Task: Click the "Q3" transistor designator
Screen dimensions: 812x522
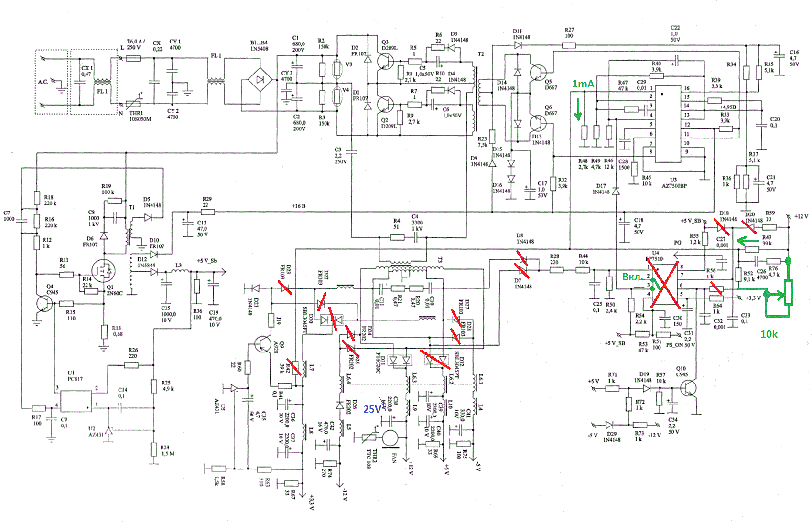Action: [x=385, y=42]
